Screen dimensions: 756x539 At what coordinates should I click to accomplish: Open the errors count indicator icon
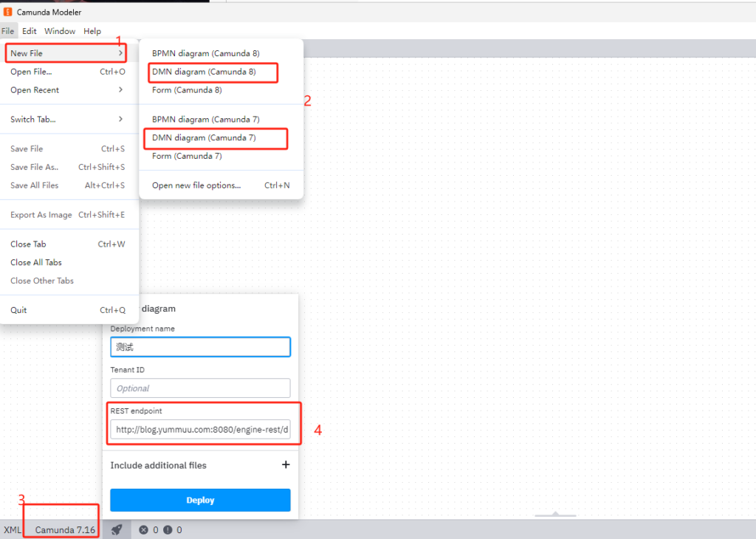coord(143,529)
